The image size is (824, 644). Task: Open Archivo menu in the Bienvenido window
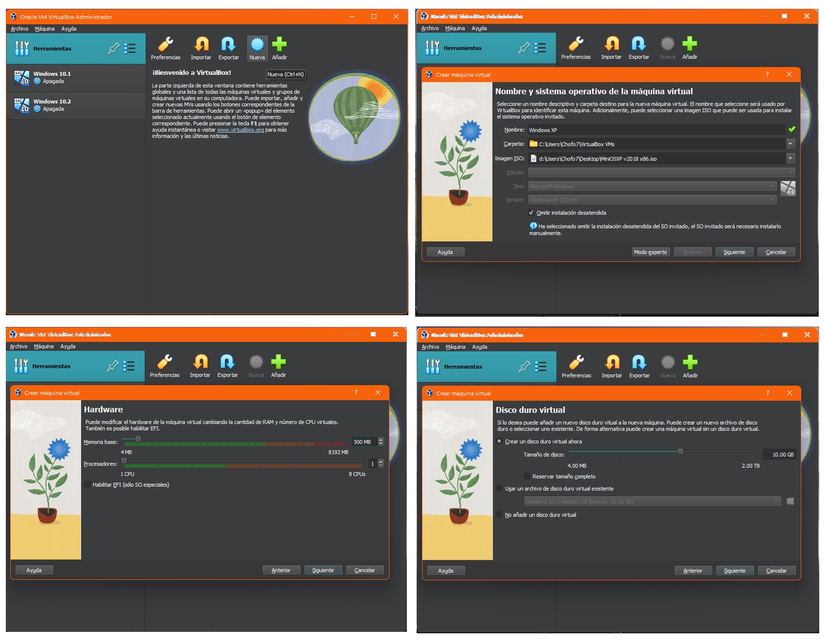click(x=19, y=29)
